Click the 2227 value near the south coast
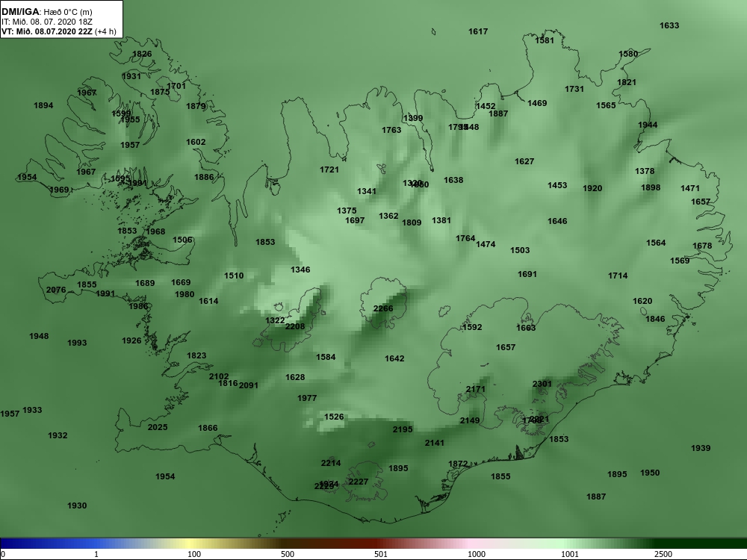The height and width of the screenshot is (560, 747). pos(359,482)
